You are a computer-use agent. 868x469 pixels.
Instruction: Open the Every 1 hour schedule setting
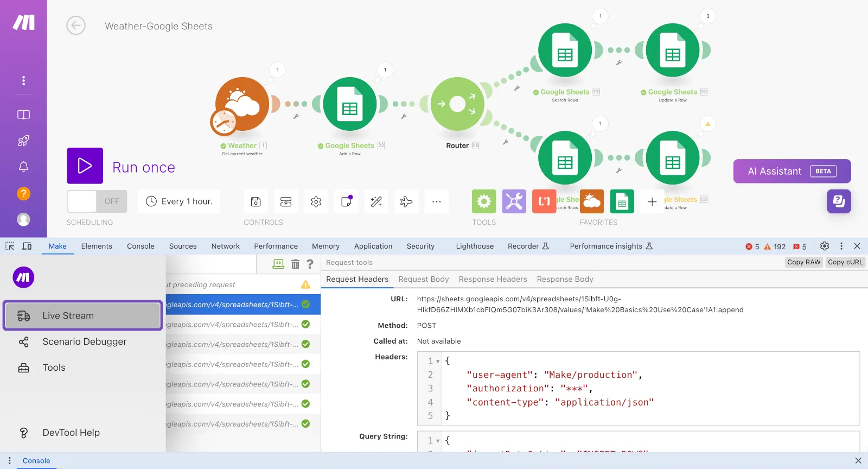click(x=179, y=201)
